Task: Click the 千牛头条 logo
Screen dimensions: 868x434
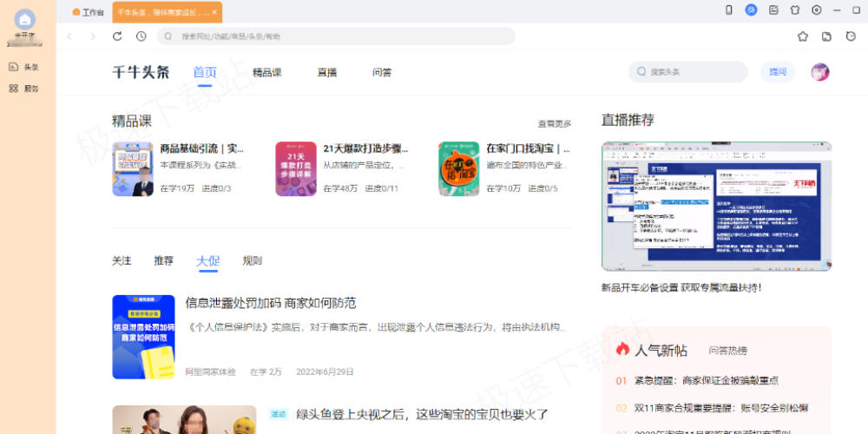Action: point(141,73)
